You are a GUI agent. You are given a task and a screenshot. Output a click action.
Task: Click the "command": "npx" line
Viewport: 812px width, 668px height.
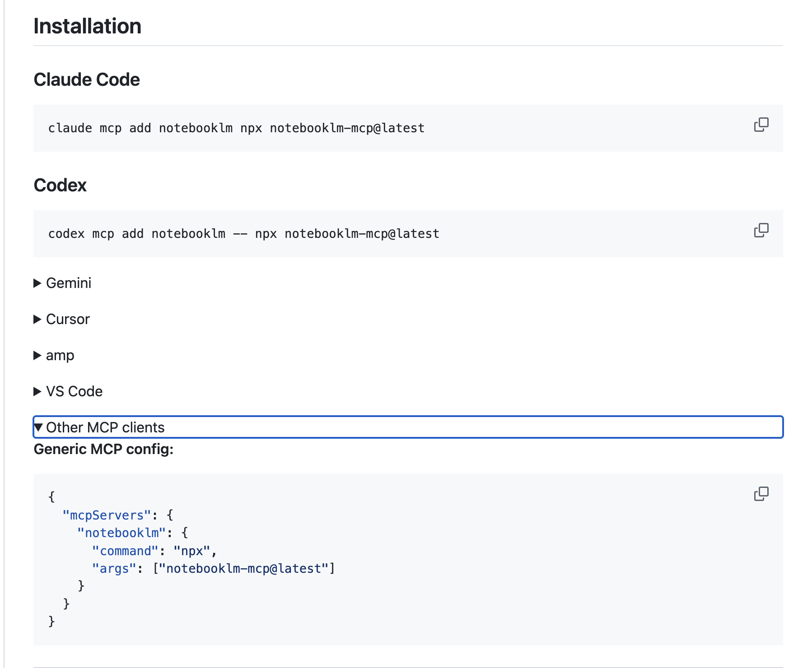[154, 551]
